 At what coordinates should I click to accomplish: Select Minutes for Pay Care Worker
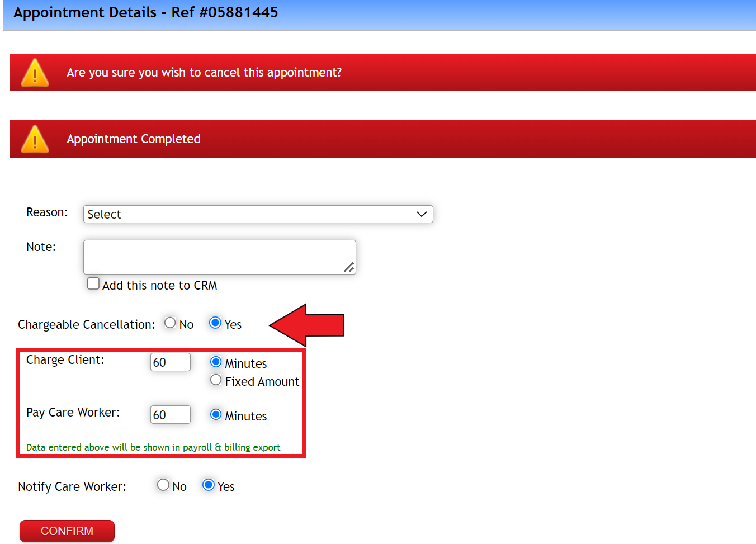coord(216,415)
